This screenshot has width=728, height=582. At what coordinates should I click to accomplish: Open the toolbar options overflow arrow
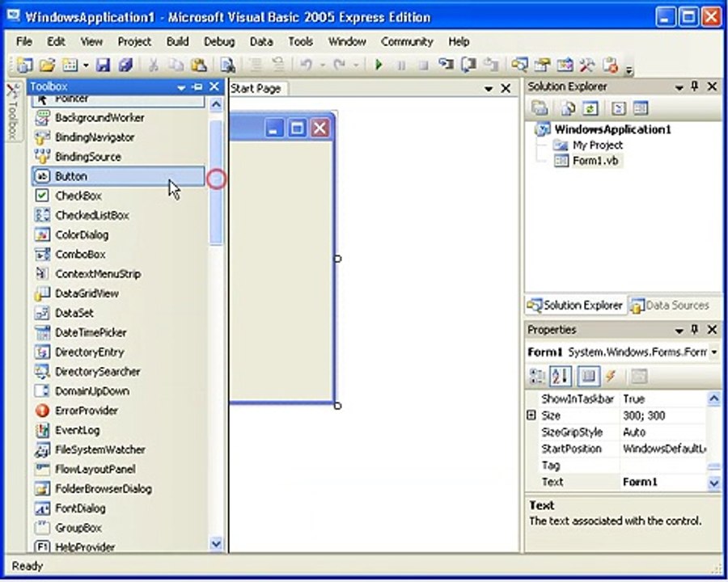click(x=629, y=70)
